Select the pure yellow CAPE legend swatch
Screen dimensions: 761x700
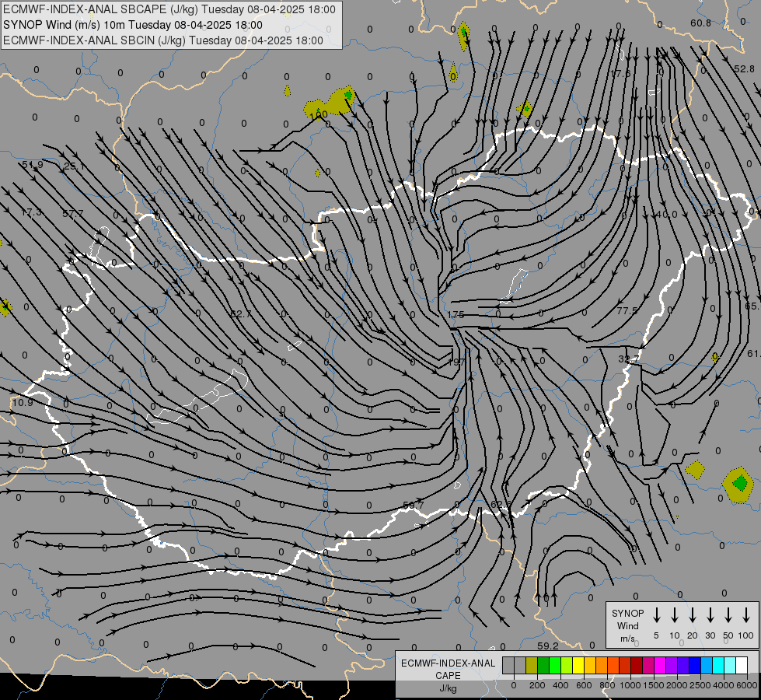[578, 665]
